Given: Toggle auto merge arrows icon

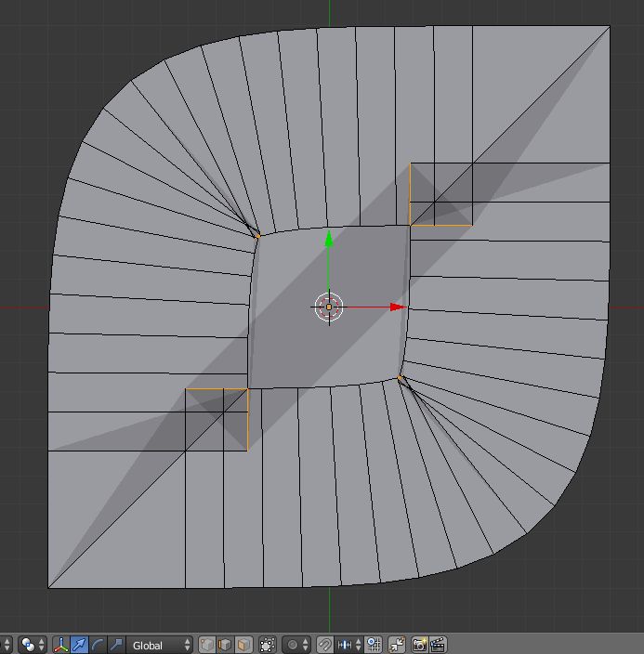Looking at the screenshot, I should [x=397, y=645].
